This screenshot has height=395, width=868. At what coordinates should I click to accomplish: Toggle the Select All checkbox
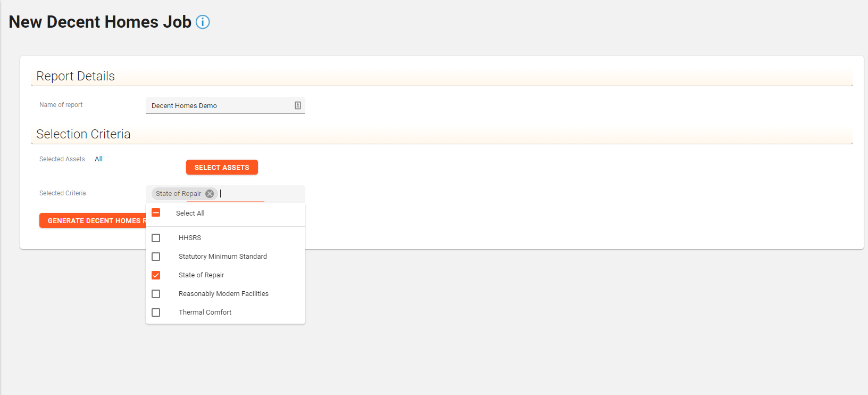click(x=156, y=213)
